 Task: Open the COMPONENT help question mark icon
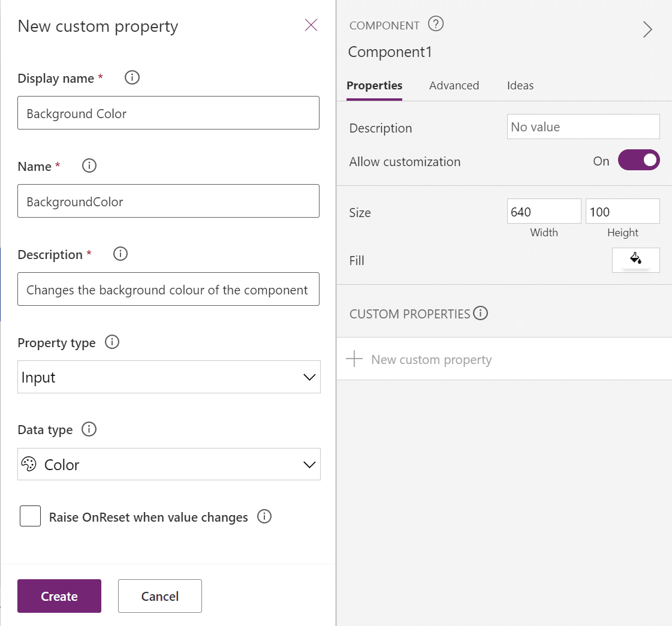436,23
